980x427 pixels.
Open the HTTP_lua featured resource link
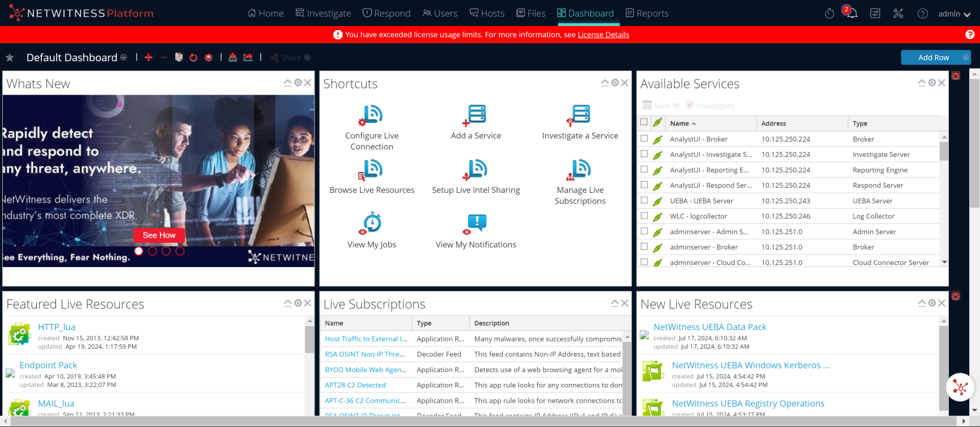[57, 327]
